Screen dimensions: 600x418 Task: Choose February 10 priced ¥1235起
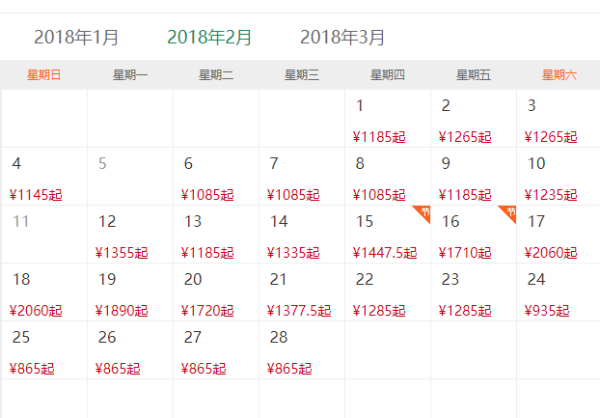558,177
